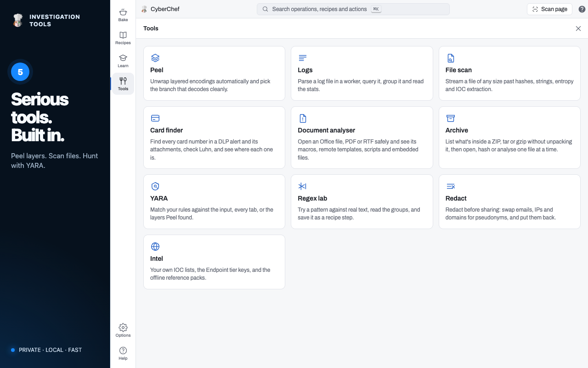
Task: Open the Regex lab title
Action: tap(312, 198)
